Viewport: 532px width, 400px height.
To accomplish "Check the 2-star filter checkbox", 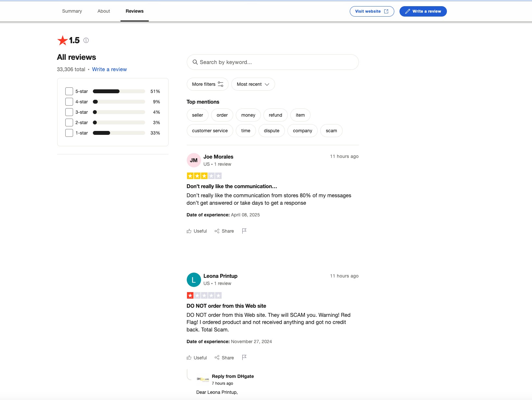I will click(x=69, y=123).
